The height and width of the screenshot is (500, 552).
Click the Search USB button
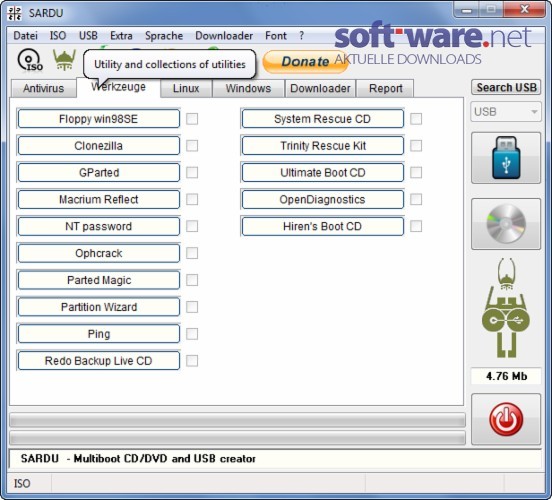coord(506,87)
